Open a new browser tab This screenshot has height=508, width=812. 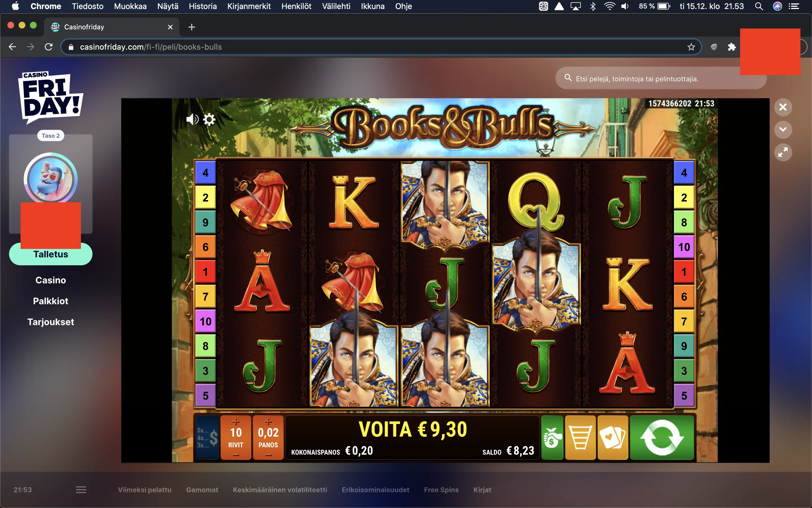[192, 27]
